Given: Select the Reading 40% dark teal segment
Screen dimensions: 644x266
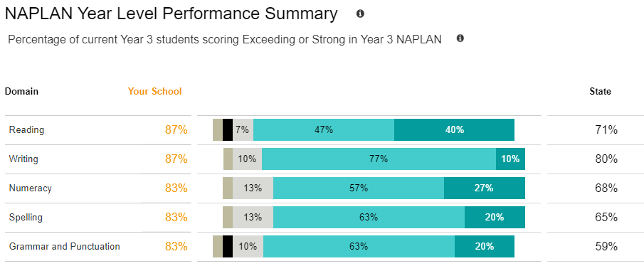Looking at the screenshot, I should tap(454, 129).
